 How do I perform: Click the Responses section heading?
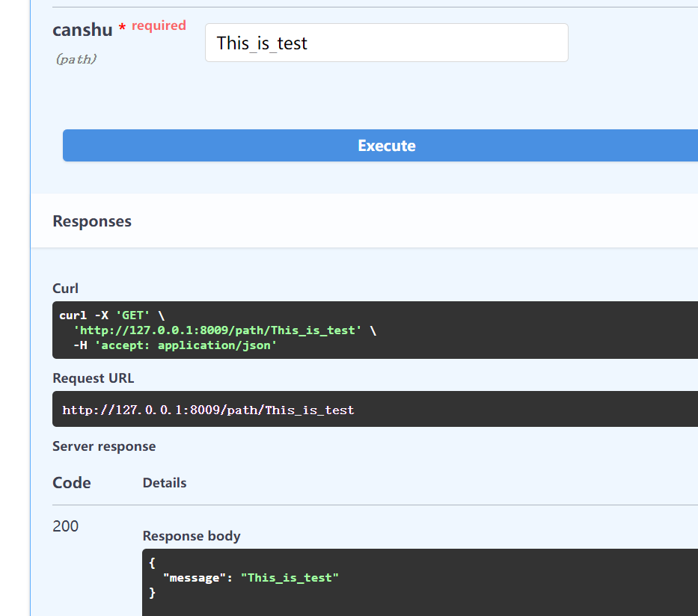(92, 221)
